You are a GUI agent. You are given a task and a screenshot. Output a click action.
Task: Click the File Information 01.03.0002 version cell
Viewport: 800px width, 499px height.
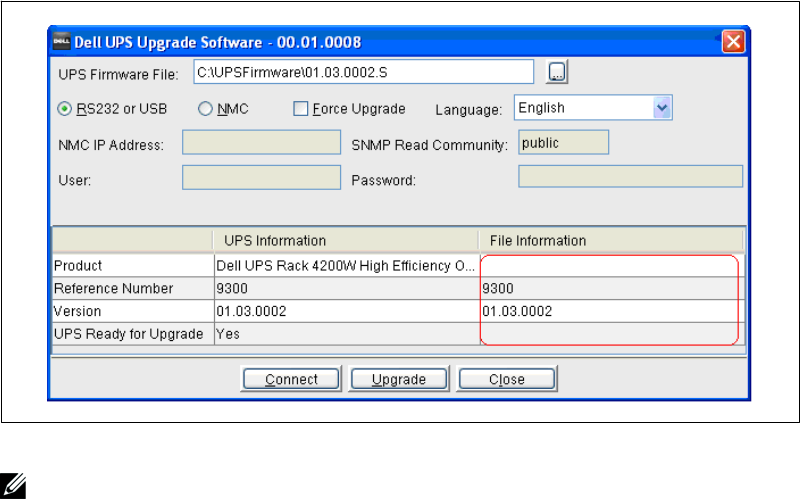612,311
